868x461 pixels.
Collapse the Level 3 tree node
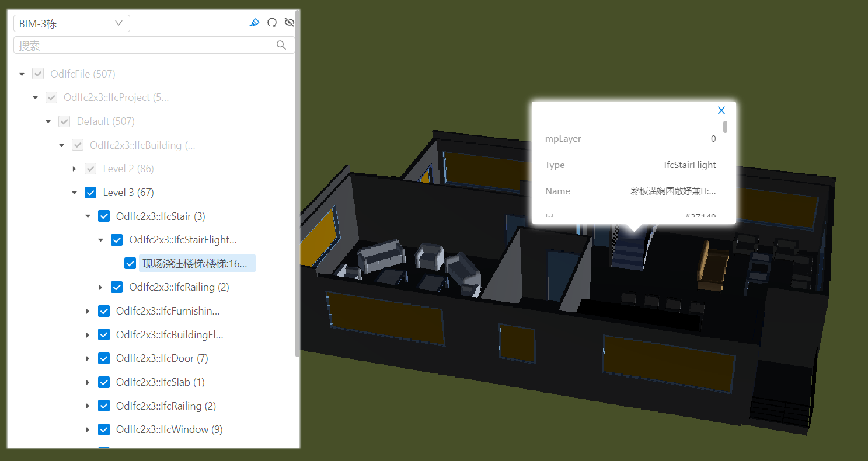click(74, 193)
